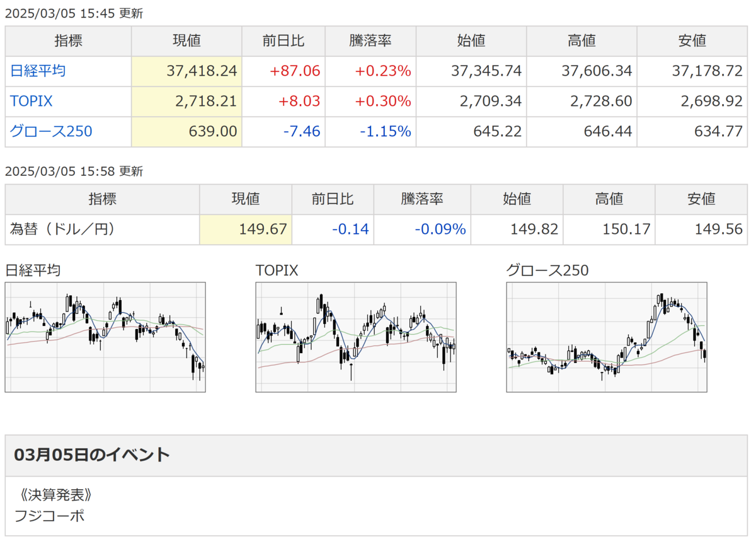Select TOPIX low value 2,698.92
The width and height of the screenshot is (756, 539).
(713, 101)
